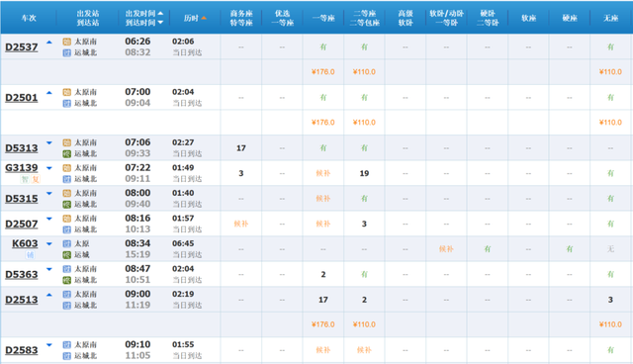Screen dimensions: 633x364
Task: Click 无 no-seat cell for K603
Action: 610,249
